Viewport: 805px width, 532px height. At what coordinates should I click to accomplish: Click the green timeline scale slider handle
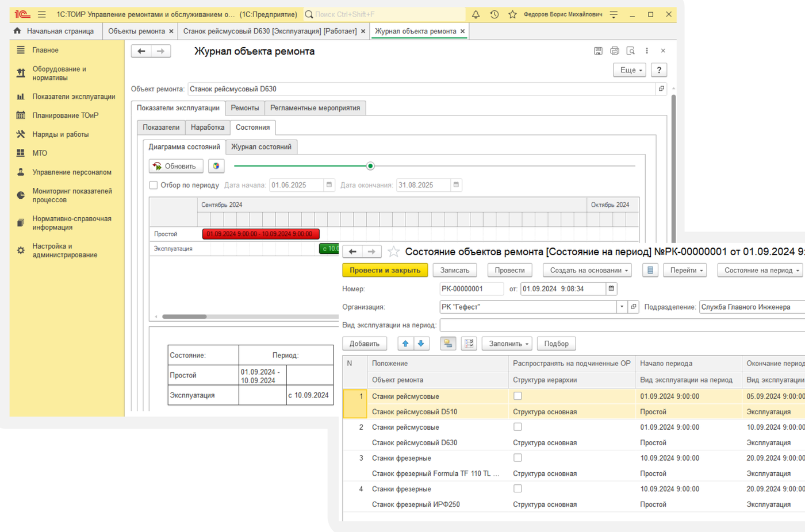370,166
